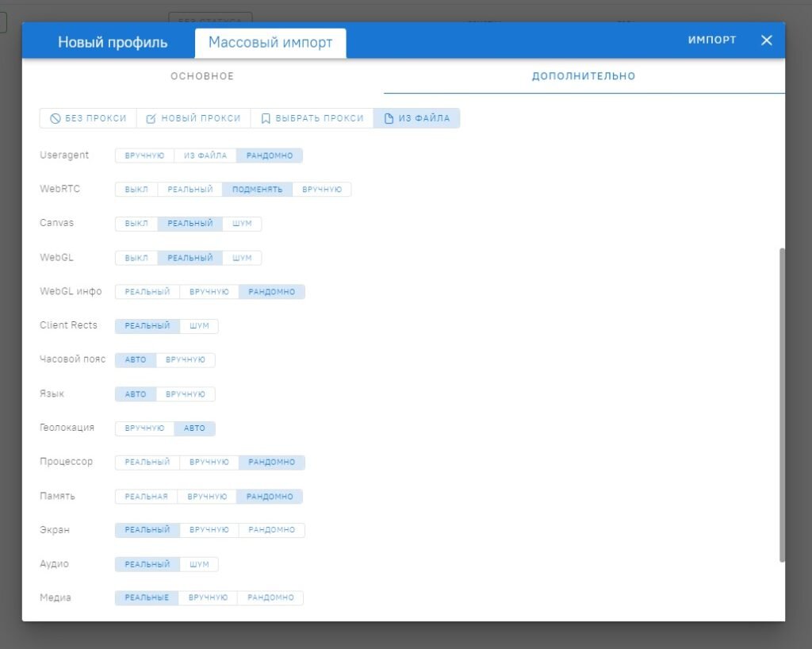812x649 pixels.
Task: Set Язык to Авто
Action: 135,394
